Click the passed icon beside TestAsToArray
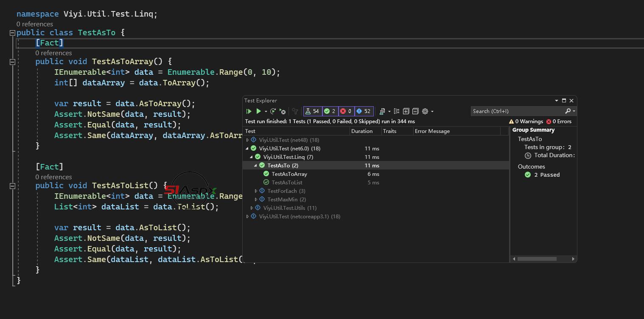 point(266,174)
